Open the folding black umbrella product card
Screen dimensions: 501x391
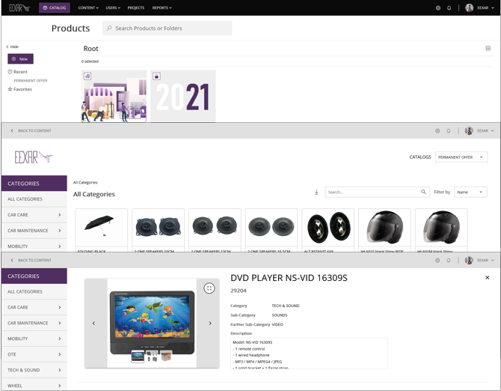point(101,230)
